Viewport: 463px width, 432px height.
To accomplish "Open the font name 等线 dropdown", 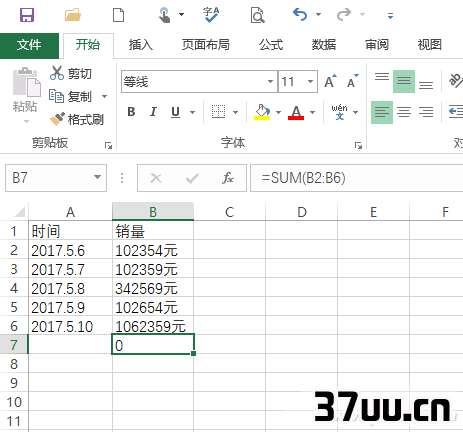I will click(x=270, y=81).
